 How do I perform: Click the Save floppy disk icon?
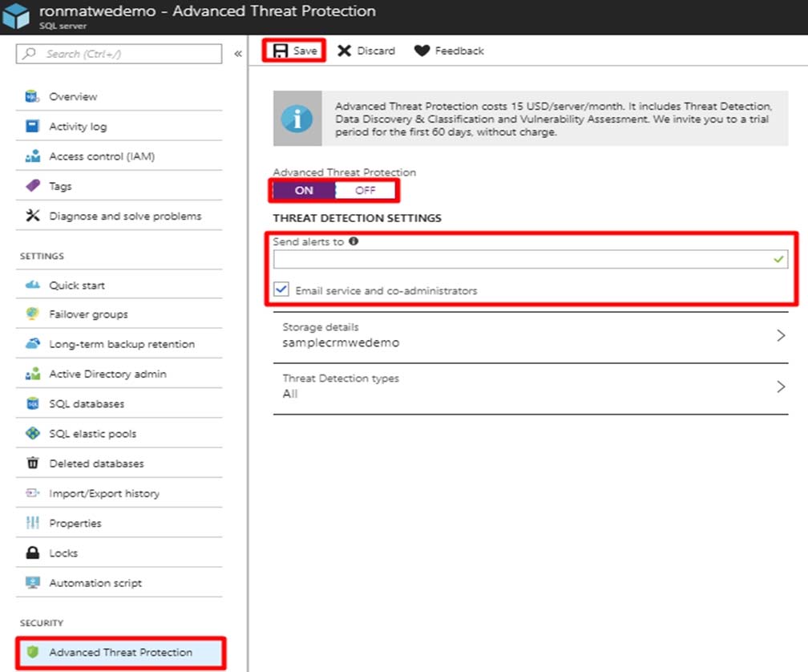tap(281, 51)
